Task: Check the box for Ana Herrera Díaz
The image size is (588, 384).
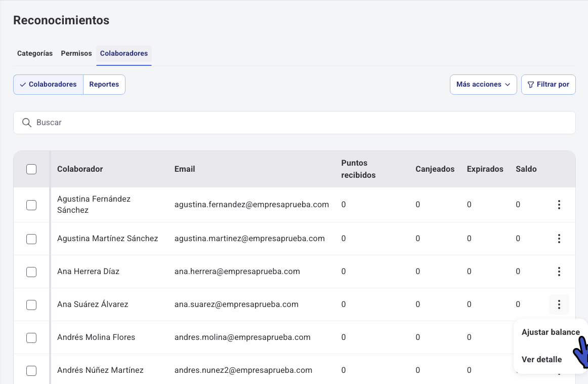Action: coord(31,272)
